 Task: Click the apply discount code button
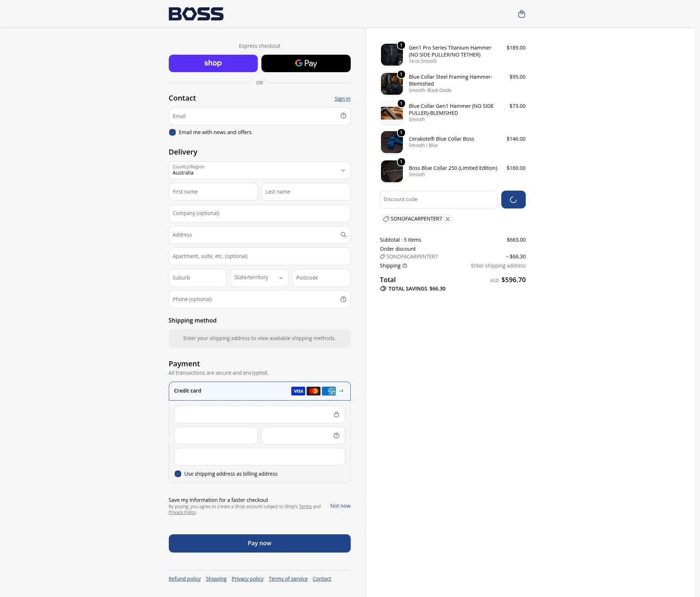(x=513, y=200)
